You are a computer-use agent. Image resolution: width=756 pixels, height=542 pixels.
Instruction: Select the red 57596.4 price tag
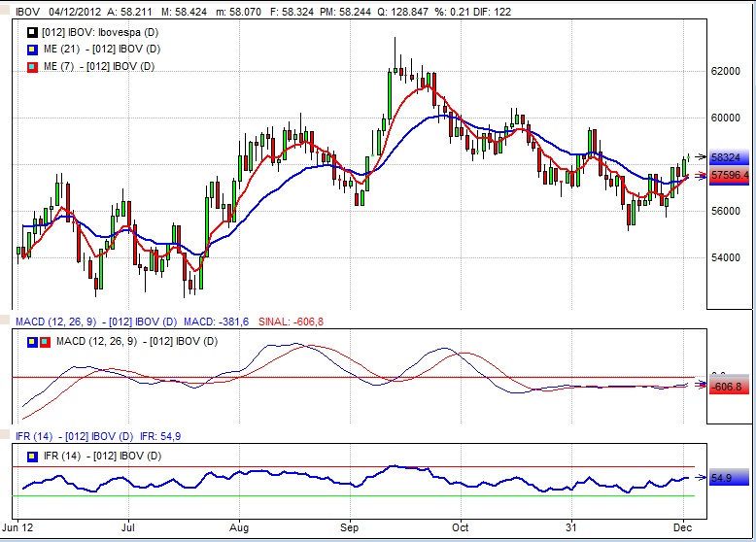729,176
